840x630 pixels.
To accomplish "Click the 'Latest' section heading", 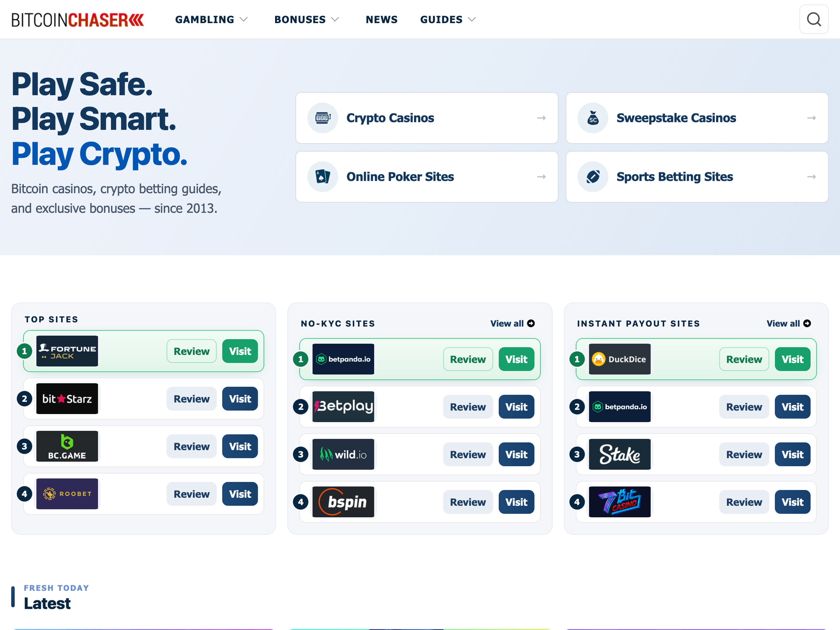I will [x=47, y=603].
